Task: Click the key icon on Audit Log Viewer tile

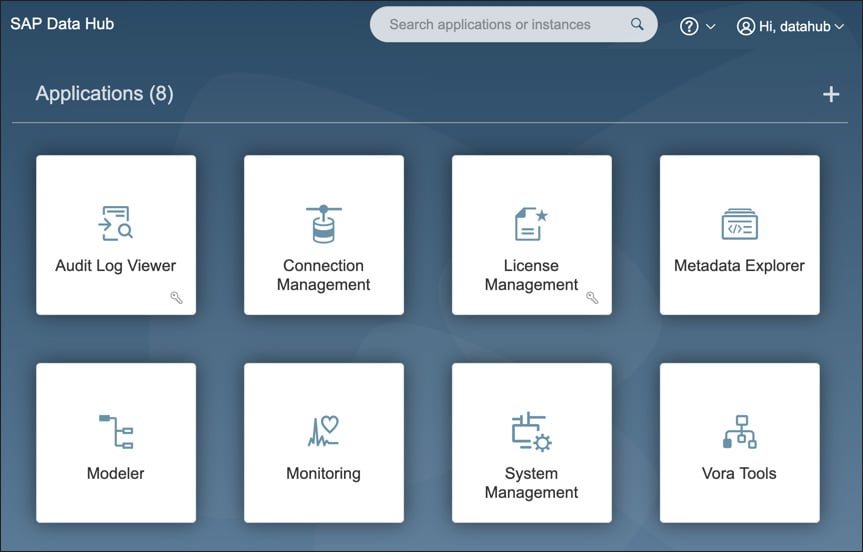Action: coord(176,298)
